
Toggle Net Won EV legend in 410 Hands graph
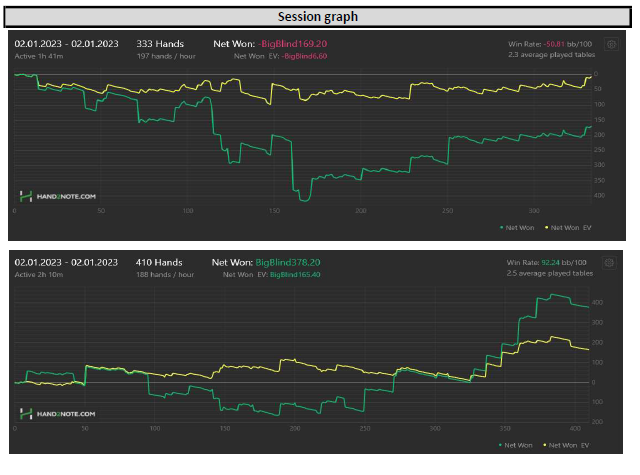coord(566,445)
